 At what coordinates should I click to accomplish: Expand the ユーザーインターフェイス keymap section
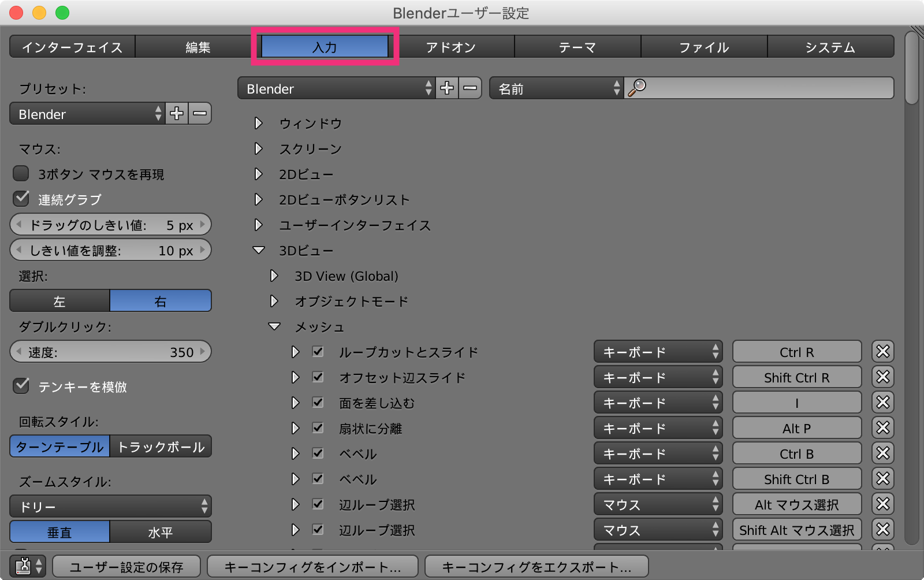click(259, 225)
